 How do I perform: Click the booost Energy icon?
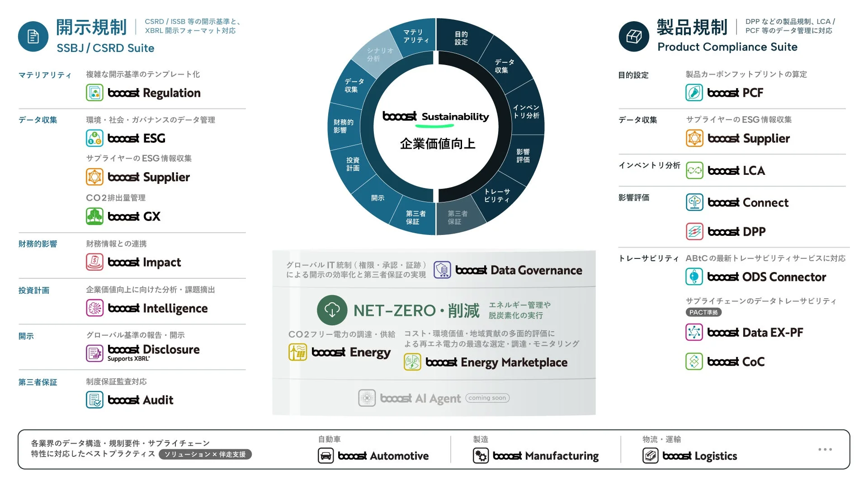pyautogui.click(x=297, y=352)
